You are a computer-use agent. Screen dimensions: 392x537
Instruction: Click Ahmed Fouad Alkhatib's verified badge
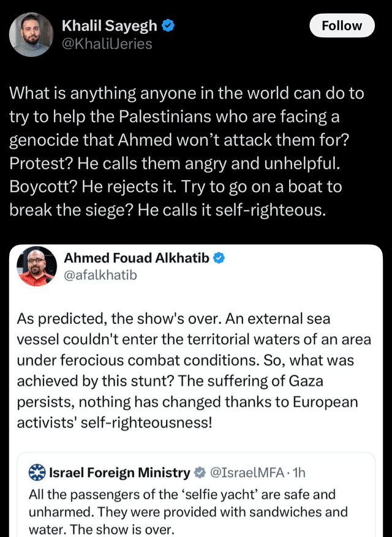click(219, 258)
